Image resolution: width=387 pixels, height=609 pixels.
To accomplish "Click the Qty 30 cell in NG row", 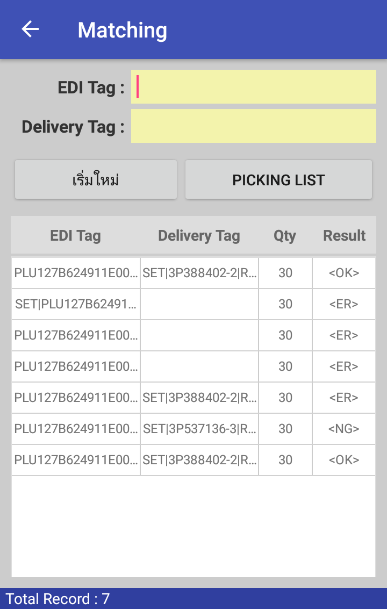I will pos(285,429).
